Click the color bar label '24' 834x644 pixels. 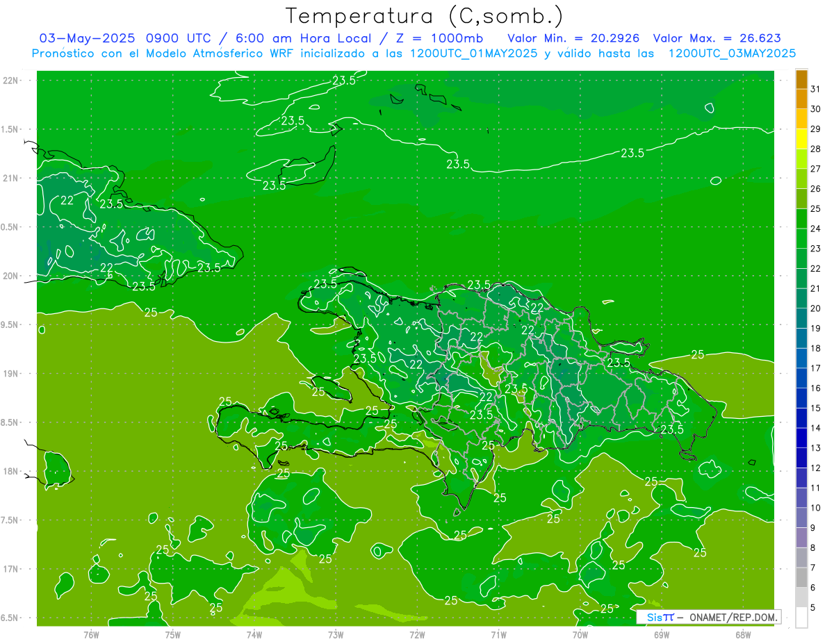point(816,229)
